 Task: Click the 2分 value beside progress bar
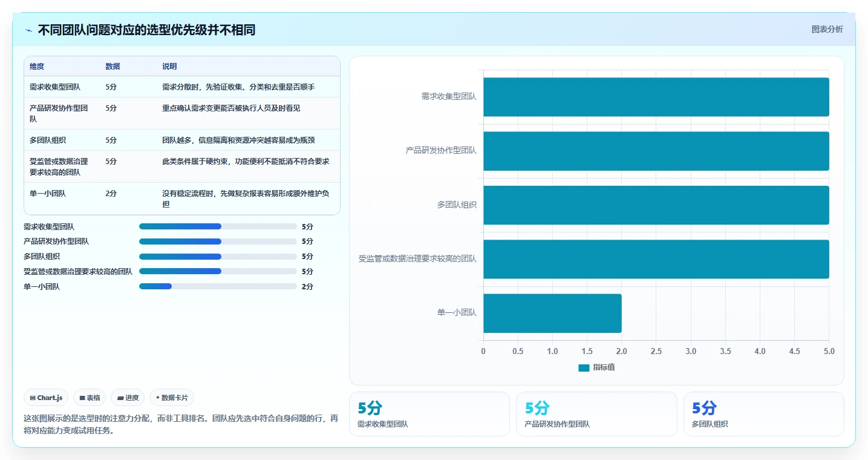(x=307, y=287)
